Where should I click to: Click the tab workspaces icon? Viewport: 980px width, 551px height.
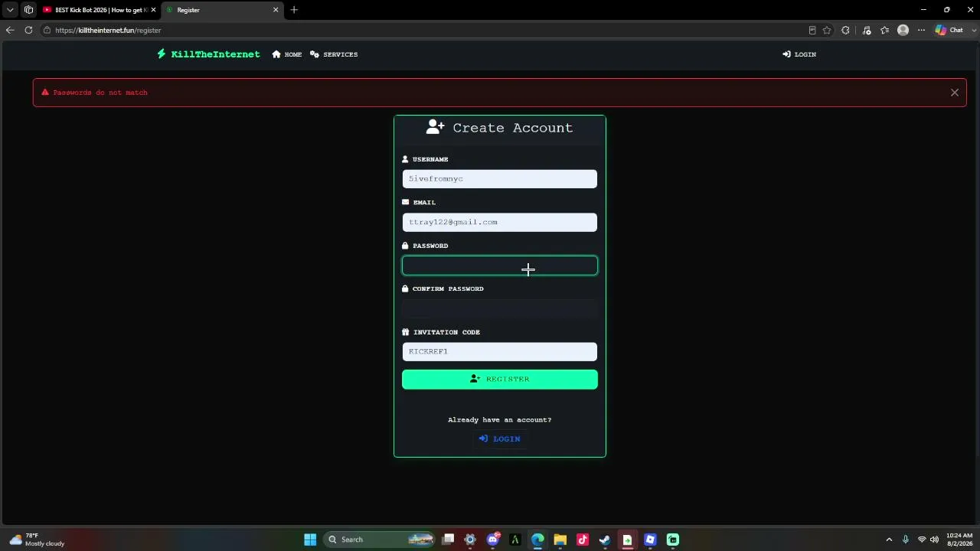[x=28, y=10]
